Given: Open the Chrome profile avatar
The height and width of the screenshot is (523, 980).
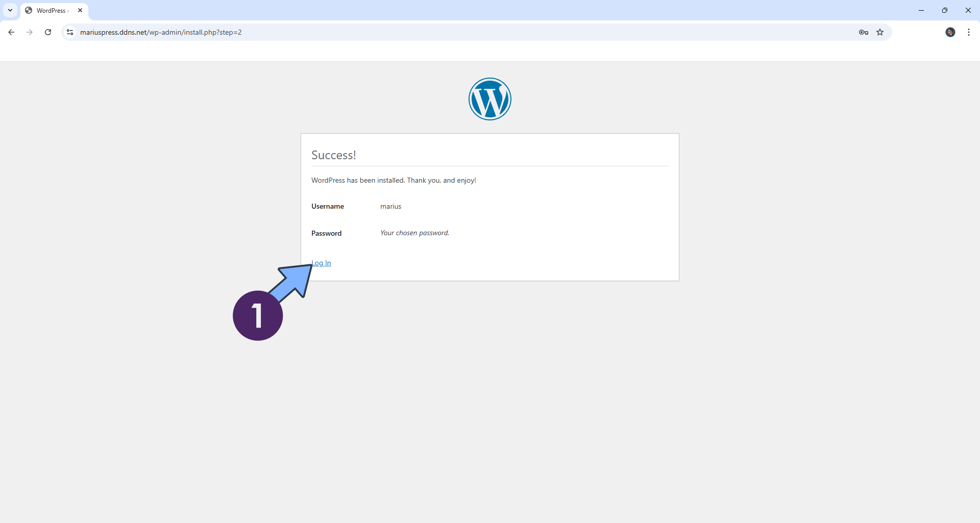Looking at the screenshot, I should pos(950,32).
